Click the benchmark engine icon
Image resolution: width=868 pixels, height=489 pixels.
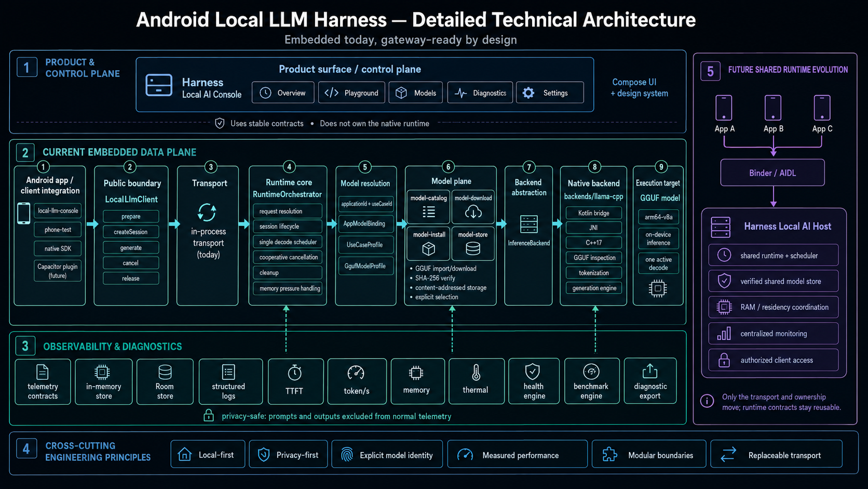[591, 372]
